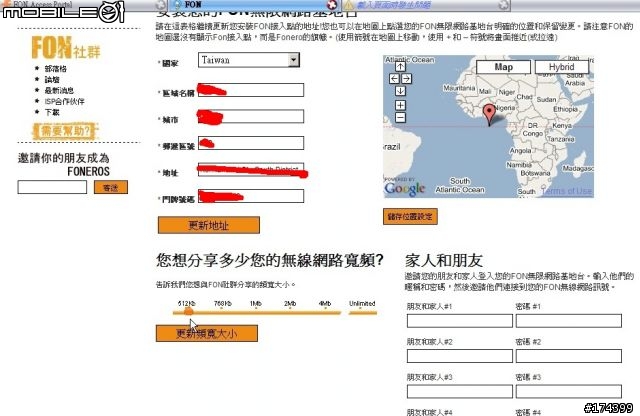Click the 朋友和家人 #1 input field
This screenshot has width=640, height=416.
[460, 320]
